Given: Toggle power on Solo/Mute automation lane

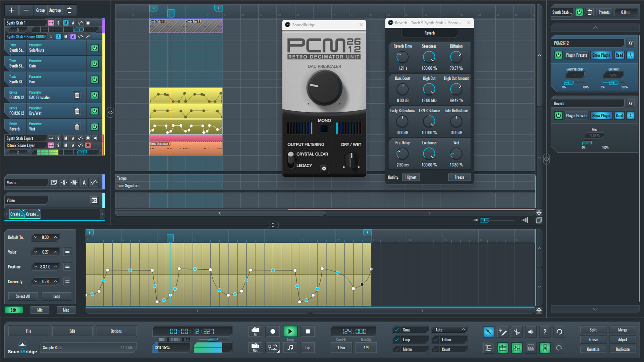Looking at the screenshot, I should [95, 48].
